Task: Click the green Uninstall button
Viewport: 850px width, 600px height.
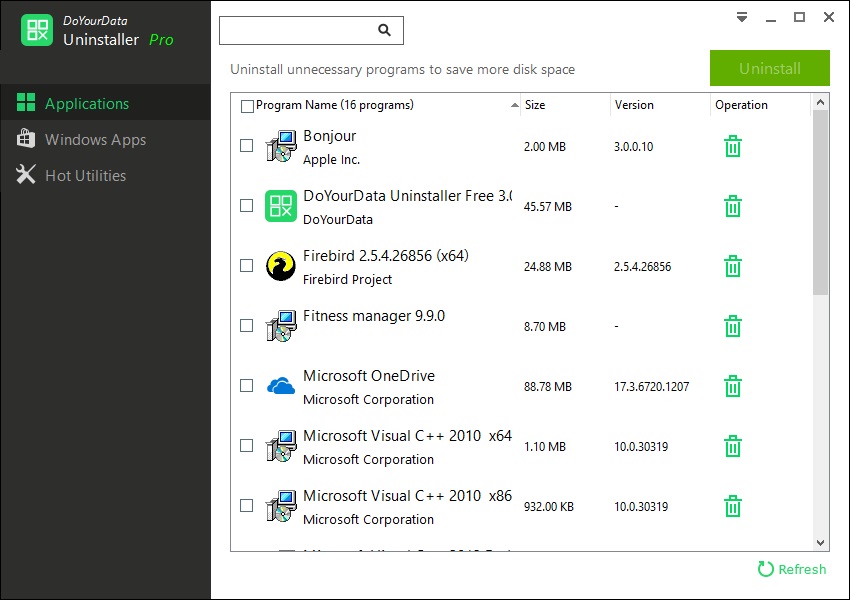Action: pyautogui.click(x=770, y=68)
